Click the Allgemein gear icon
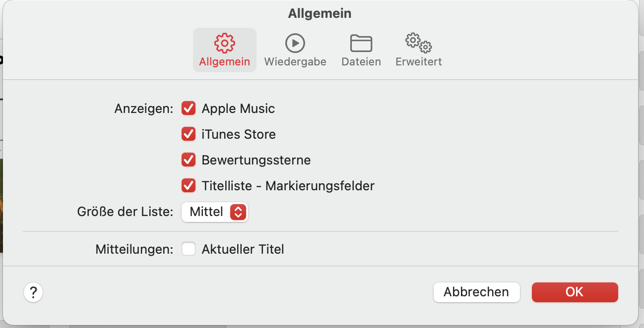The image size is (644, 328). coord(224,43)
